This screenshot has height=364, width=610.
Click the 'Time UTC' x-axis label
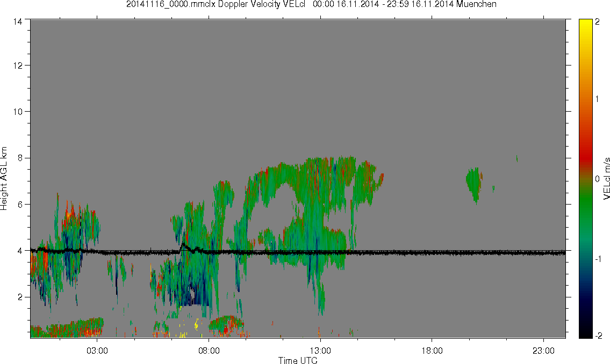click(x=298, y=360)
